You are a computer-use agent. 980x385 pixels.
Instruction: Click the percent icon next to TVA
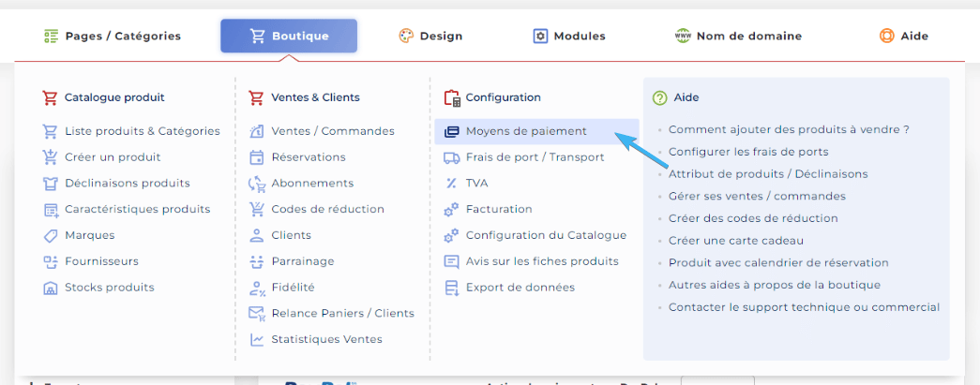[x=451, y=184]
